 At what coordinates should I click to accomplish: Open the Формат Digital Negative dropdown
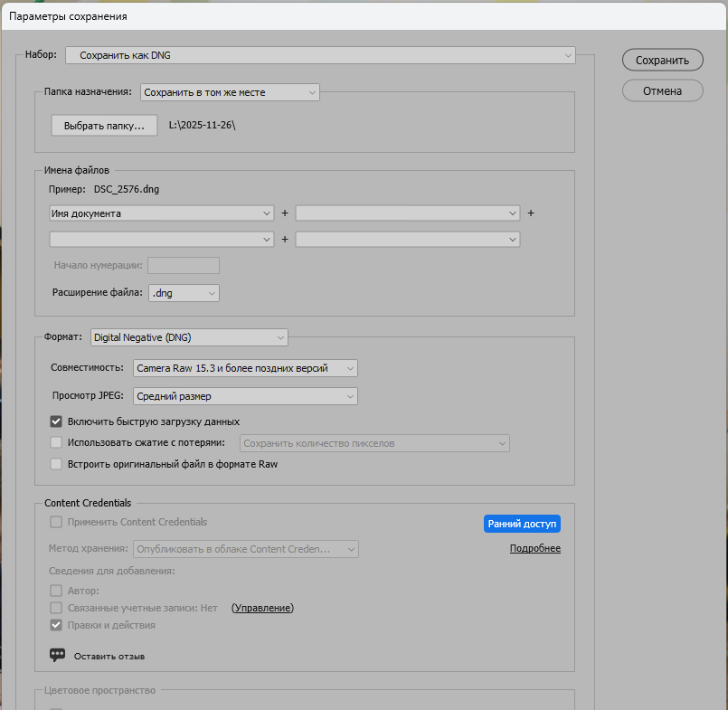pyautogui.click(x=189, y=337)
